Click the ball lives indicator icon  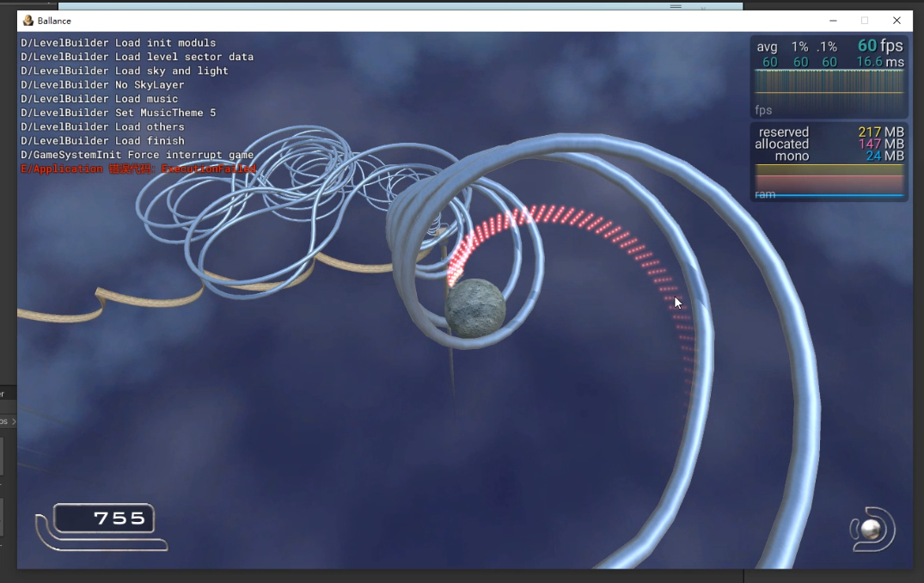click(872, 530)
